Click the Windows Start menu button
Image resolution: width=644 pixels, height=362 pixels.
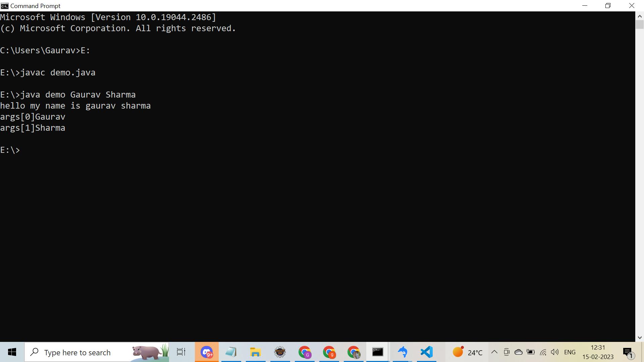[x=12, y=352]
